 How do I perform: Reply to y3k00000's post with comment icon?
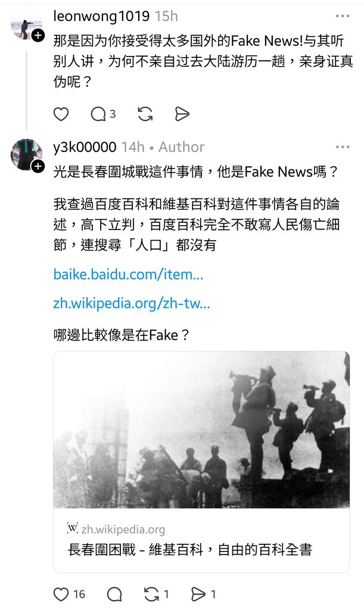(x=114, y=594)
